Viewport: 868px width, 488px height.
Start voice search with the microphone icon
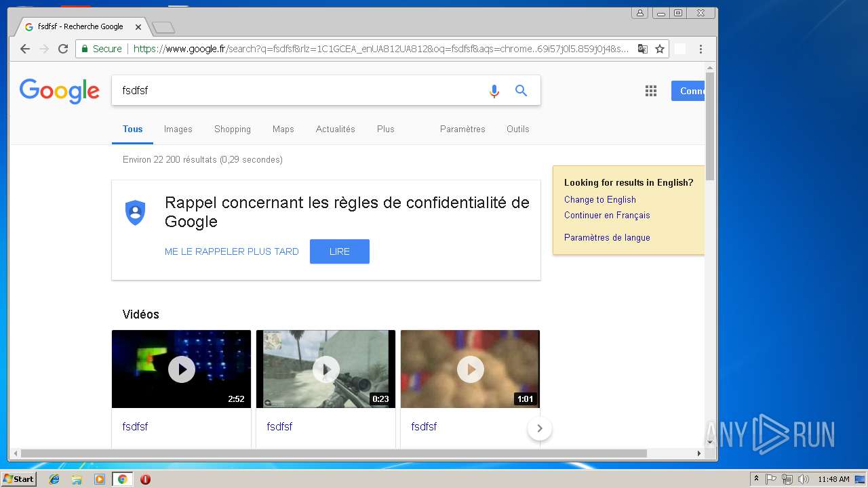point(494,91)
